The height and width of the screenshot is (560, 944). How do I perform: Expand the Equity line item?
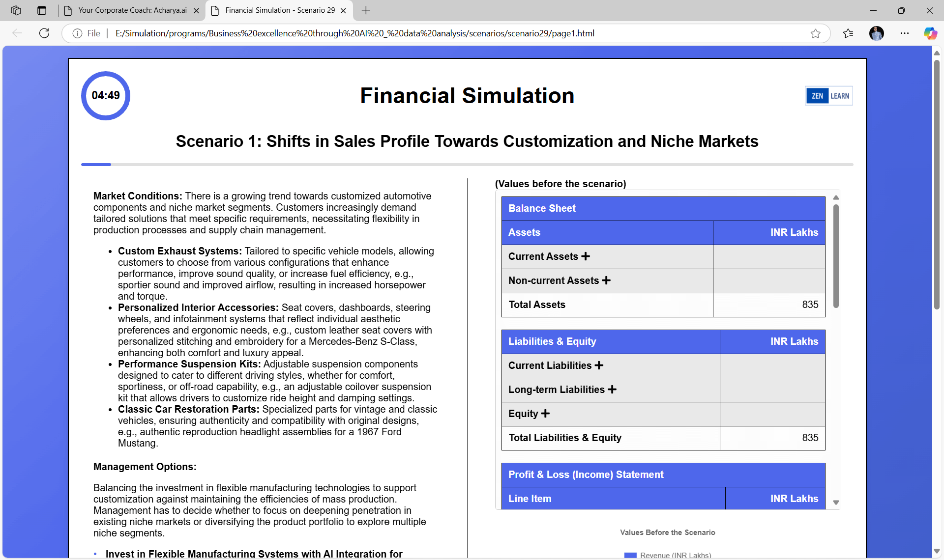(x=546, y=414)
